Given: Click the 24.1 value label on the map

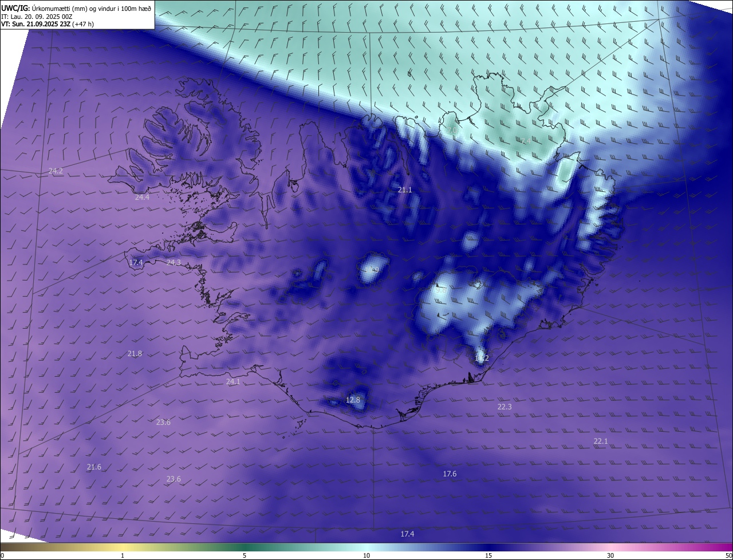Looking at the screenshot, I should tap(233, 381).
